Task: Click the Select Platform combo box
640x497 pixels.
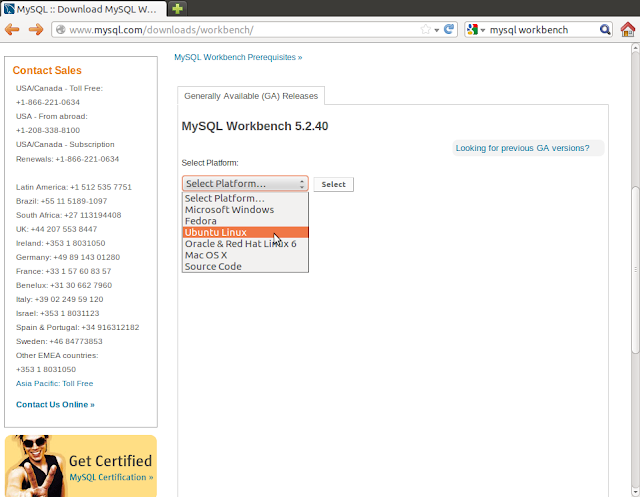Action: tap(245, 184)
